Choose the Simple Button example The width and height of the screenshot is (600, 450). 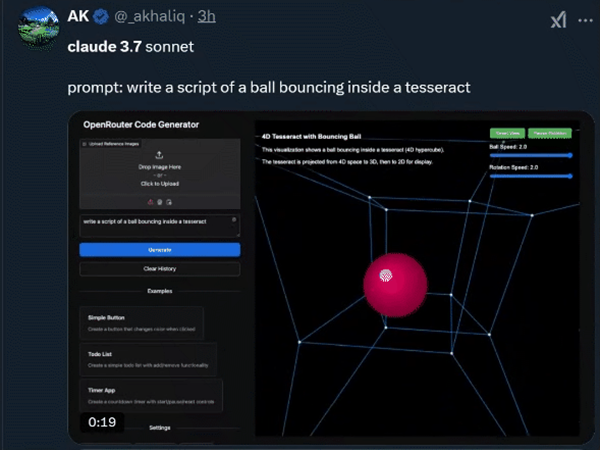[x=142, y=323]
